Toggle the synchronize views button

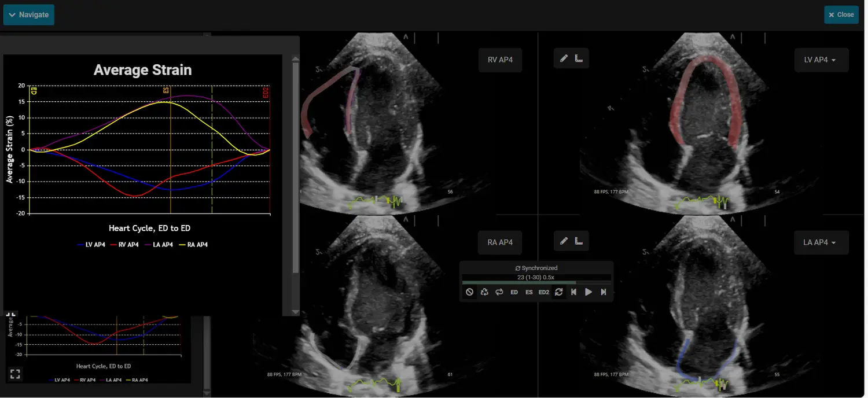click(558, 292)
